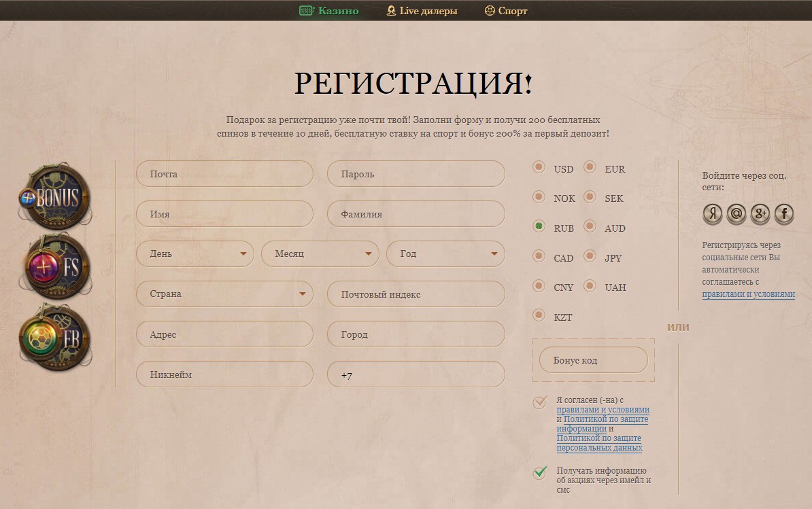812x509 pixels.
Task: Open the Страна (country) dropdown
Action: 224,294
